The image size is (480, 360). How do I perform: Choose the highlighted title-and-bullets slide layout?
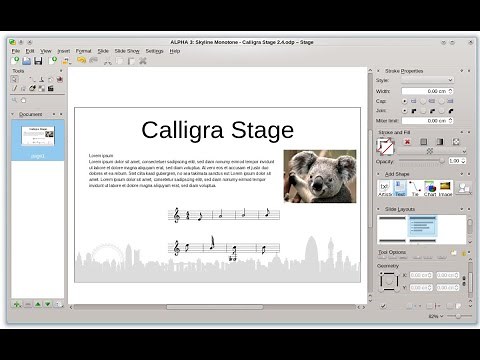pyautogui.click(x=423, y=225)
